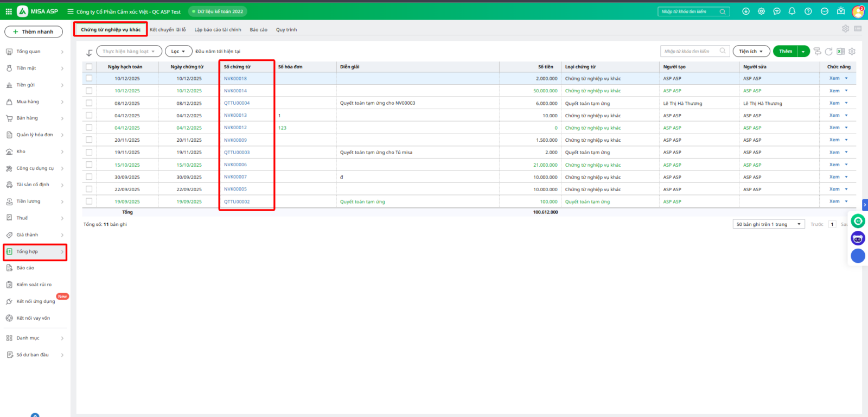Open the chat message icon in header
This screenshot has height=417, width=868.
pyautogui.click(x=777, y=11)
